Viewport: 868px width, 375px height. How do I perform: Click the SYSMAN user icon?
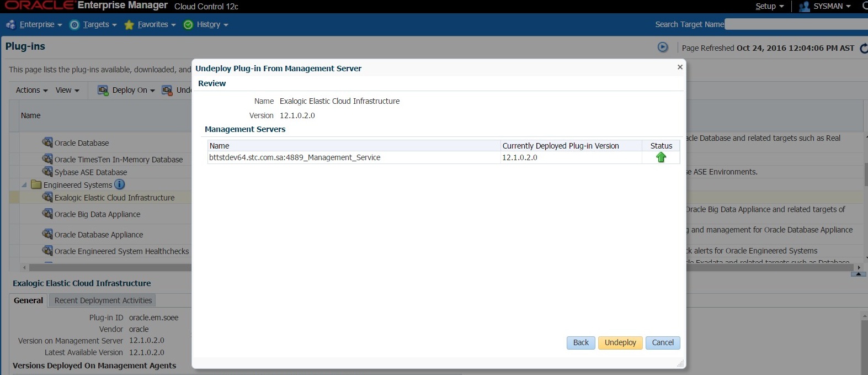(x=805, y=6)
